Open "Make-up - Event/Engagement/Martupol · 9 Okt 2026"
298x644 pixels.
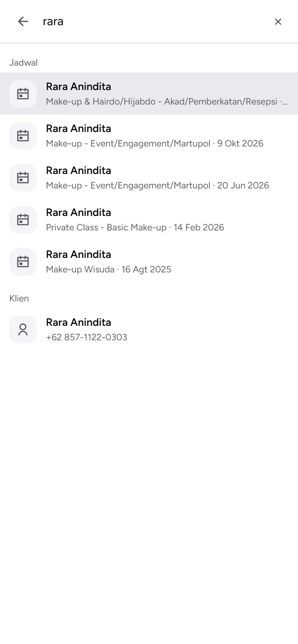pyautogui.click(x=155, y=143)
